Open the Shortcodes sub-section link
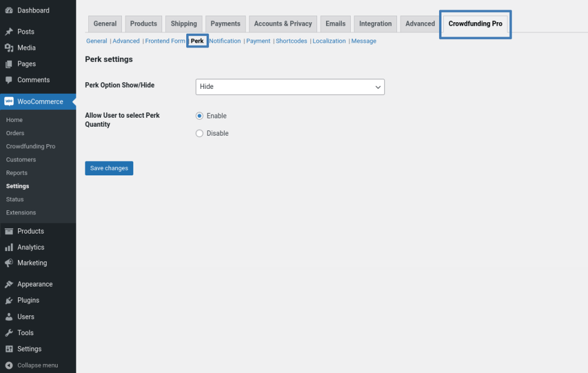Screen dimensions: 588x373 click(291, 41)
